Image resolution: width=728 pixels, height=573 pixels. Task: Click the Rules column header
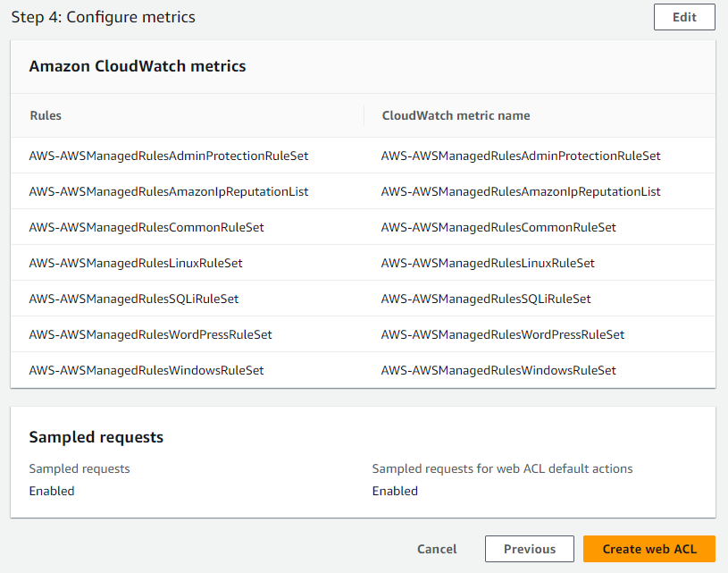[x=46, y=115]
